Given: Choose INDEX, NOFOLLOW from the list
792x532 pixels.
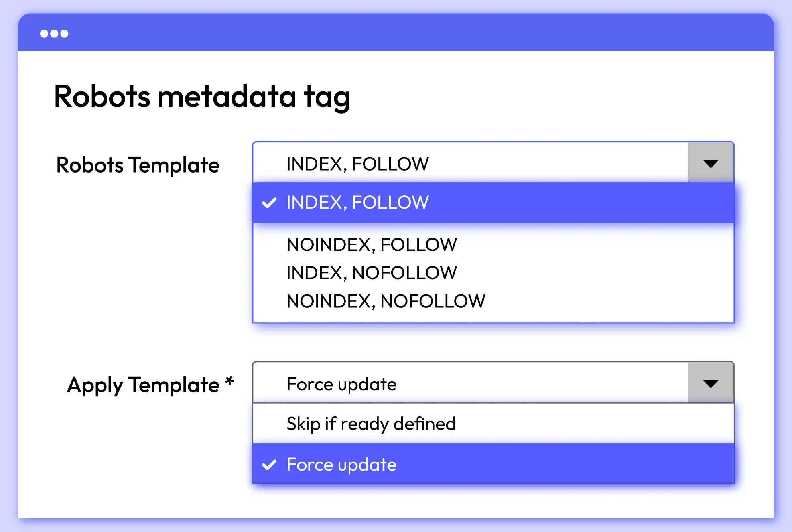Looking at the screenshot, I should click(372, 273).
